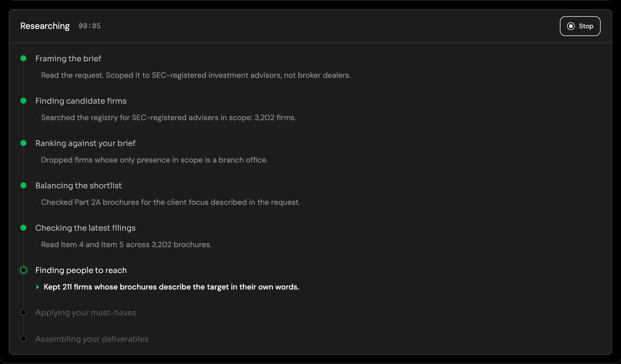621x364 pixels.
Task: Select the Assembling your deliverables step
Action: pyautogui.click(x=92, y=339)
